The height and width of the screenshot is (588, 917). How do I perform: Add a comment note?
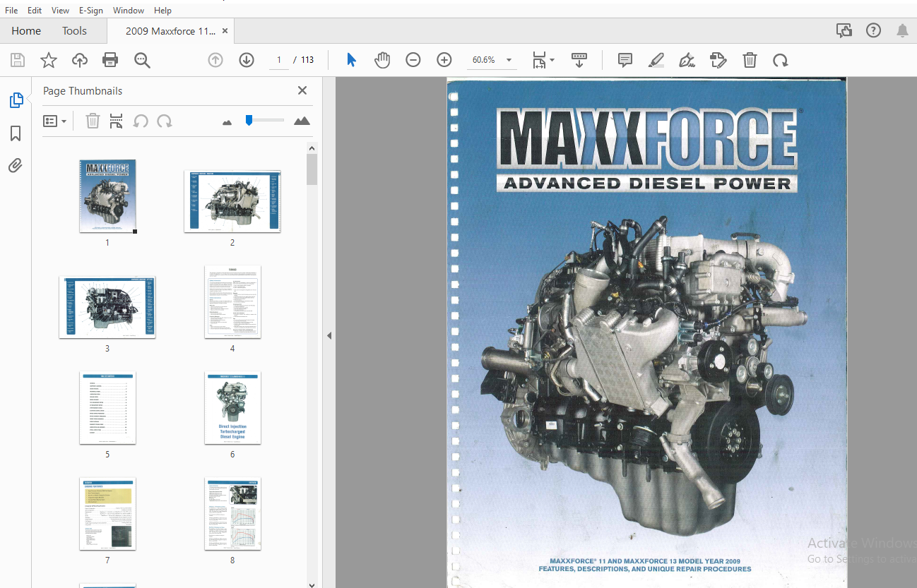(x=625, y=60)
